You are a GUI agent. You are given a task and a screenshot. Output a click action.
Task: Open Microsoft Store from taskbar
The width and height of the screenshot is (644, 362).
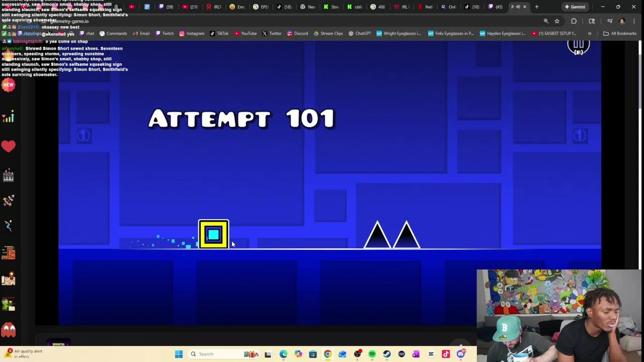(x=313, y=354)
